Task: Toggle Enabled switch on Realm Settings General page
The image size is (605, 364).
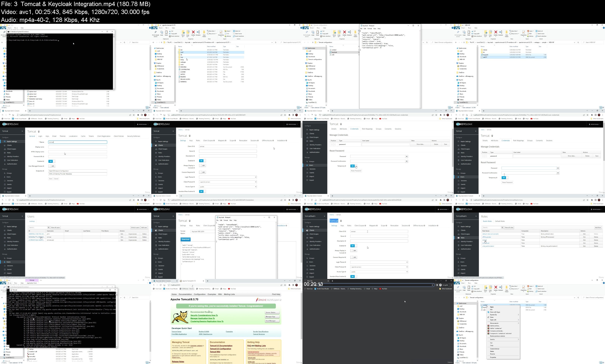Action: click(52, 161)
